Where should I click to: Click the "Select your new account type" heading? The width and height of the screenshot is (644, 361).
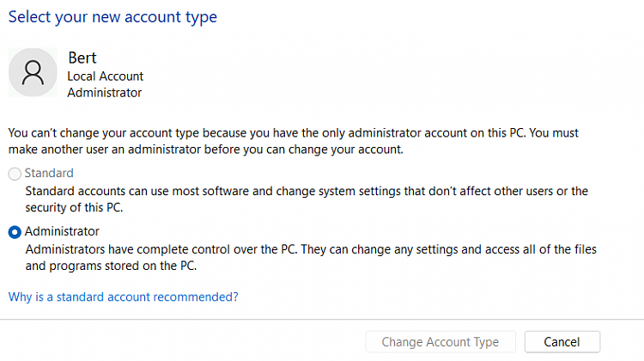coord(112,17)
